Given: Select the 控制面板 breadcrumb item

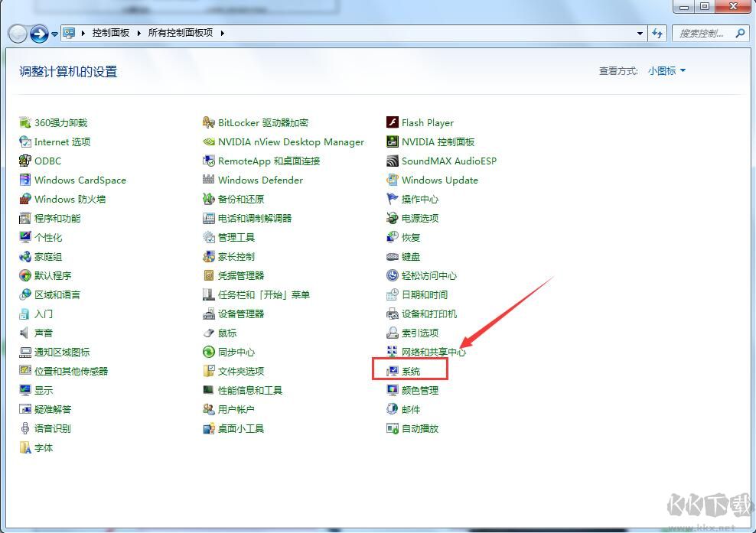Looking at the screenshot, I should point(111,33).
